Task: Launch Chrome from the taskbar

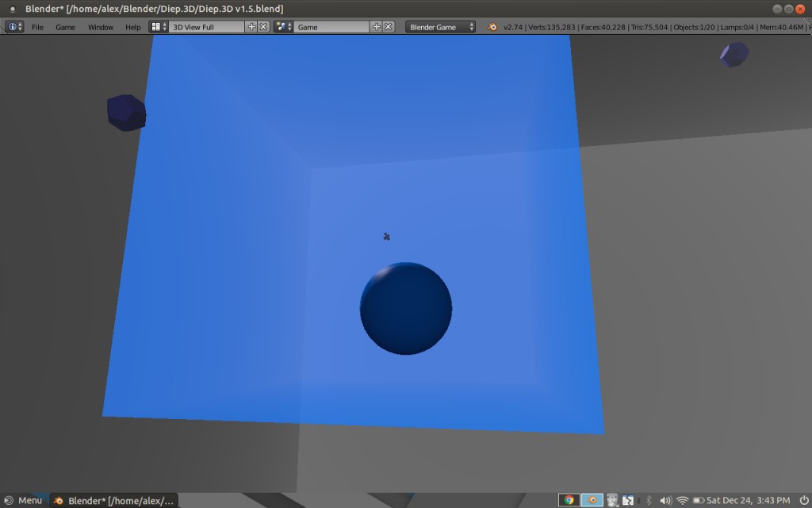Action: pyautogui.click(x=569, y=499)
